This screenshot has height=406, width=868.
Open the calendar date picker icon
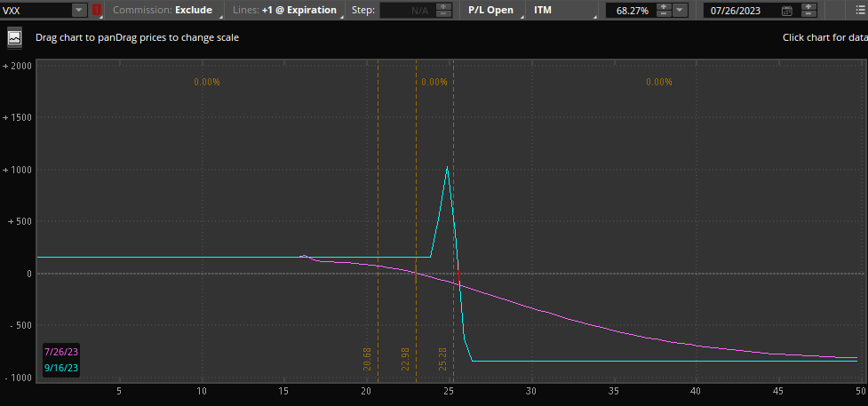tap(786, 11)
